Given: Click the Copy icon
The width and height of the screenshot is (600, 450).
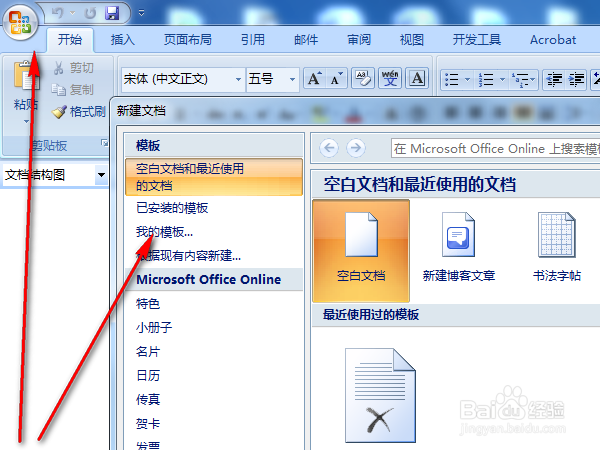Looking at the screenshot, I should 59,90.
